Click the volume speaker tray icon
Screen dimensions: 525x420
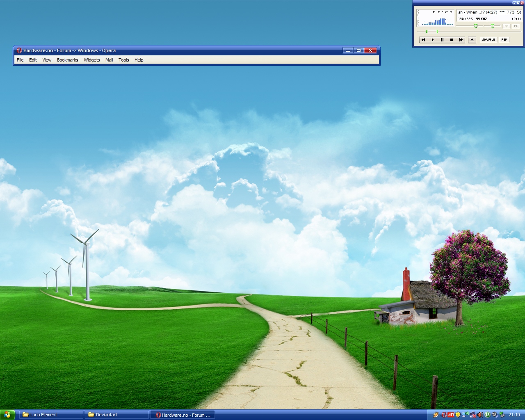pyautogui.click(x=480, y=415)
